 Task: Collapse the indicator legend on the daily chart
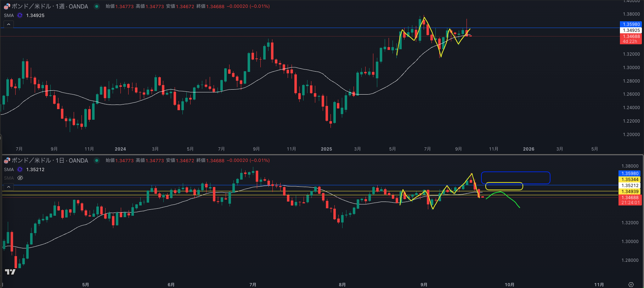[9, 187]
